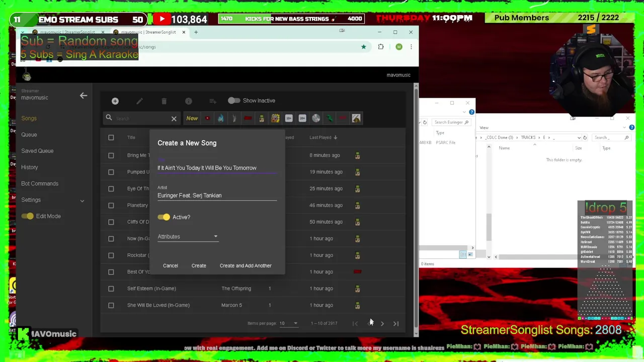This screenshot has height=362, width=644.
Task: Open the Bot Commands sidebar page
Action: coord(40,184)
